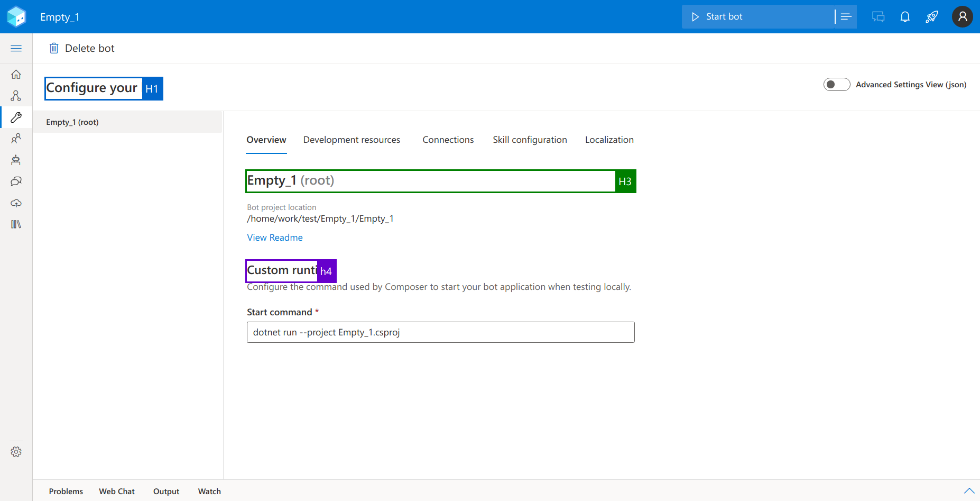Click the Delete bot button
980x501 pixels.
point(81,48)
